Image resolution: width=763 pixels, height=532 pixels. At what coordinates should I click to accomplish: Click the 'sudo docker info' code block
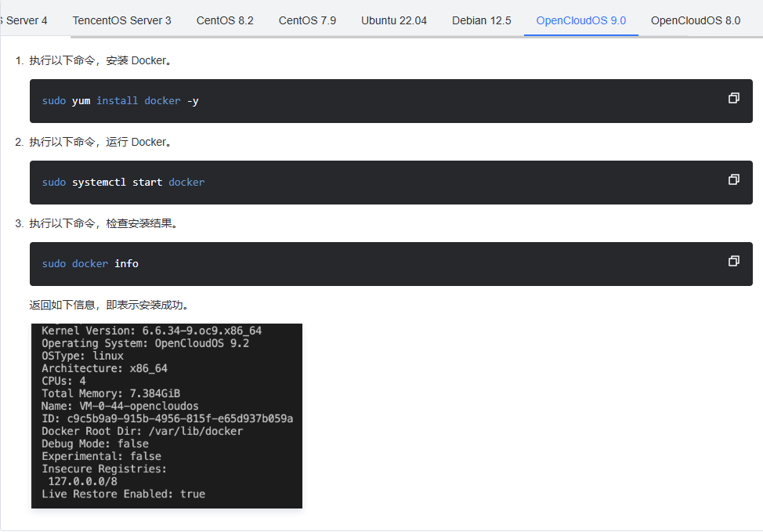tap(391, 263)
